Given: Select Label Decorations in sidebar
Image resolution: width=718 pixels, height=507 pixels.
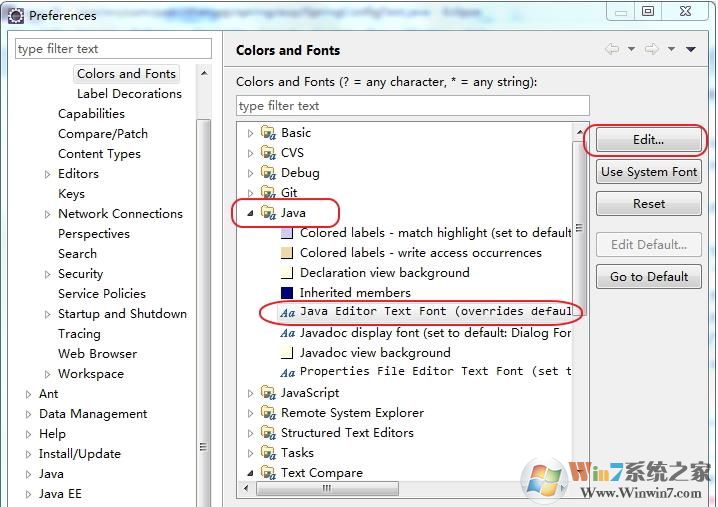Looking at the screenshot, I should pyautogui.click(x=129, y=94).
